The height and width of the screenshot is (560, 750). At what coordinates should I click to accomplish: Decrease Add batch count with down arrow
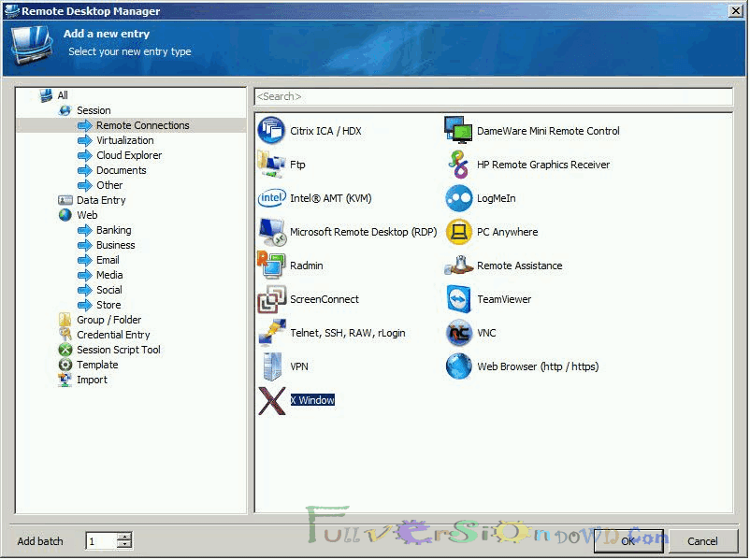[x=124, y=545]
